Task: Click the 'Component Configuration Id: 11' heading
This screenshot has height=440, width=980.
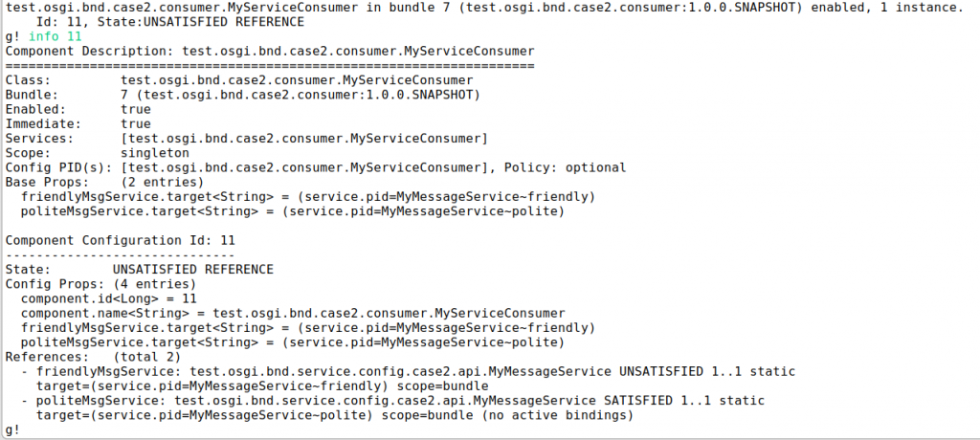Action: click(x=120, y=241)
